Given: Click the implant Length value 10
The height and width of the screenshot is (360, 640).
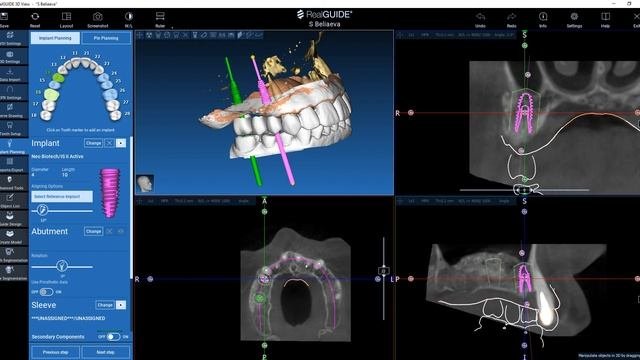Looking at the screenshot, I should click(64, 175).
